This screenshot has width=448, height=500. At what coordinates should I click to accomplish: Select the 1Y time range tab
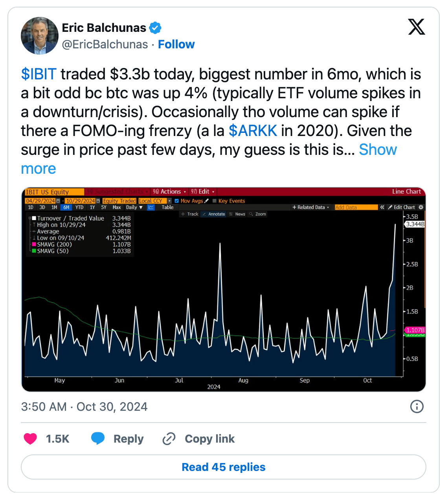(x=92, y=207)
